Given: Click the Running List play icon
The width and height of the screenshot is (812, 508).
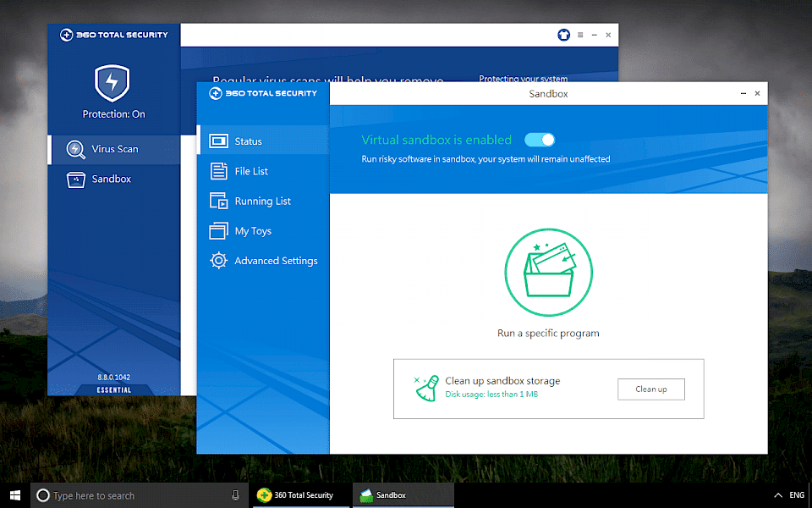Looking at the screenshot, I should click(x=218, y=202).
